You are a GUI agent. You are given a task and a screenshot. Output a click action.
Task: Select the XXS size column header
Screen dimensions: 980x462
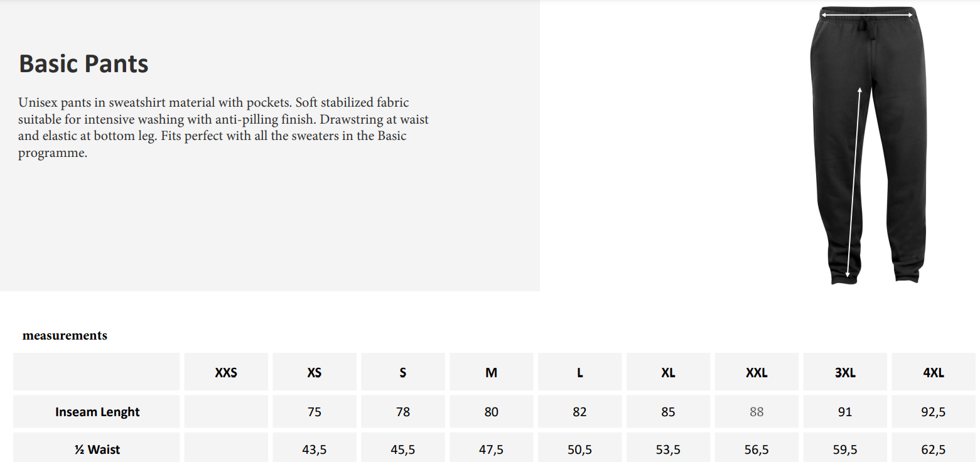click(226, 372)
